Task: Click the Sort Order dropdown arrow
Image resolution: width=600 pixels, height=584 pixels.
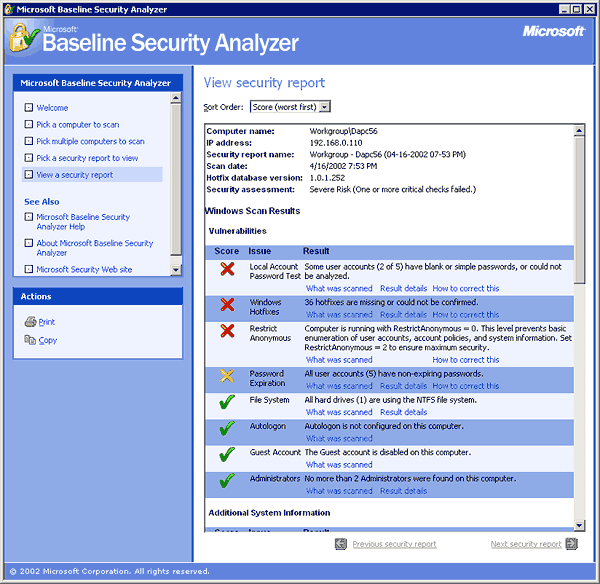Action: tap(324, 107)
